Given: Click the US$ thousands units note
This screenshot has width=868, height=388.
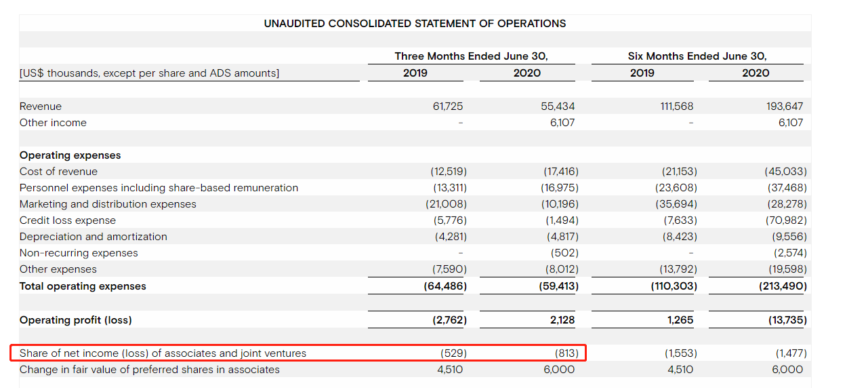Looking at the screenshot, I should pyautogui.click(x=149, y=73).
